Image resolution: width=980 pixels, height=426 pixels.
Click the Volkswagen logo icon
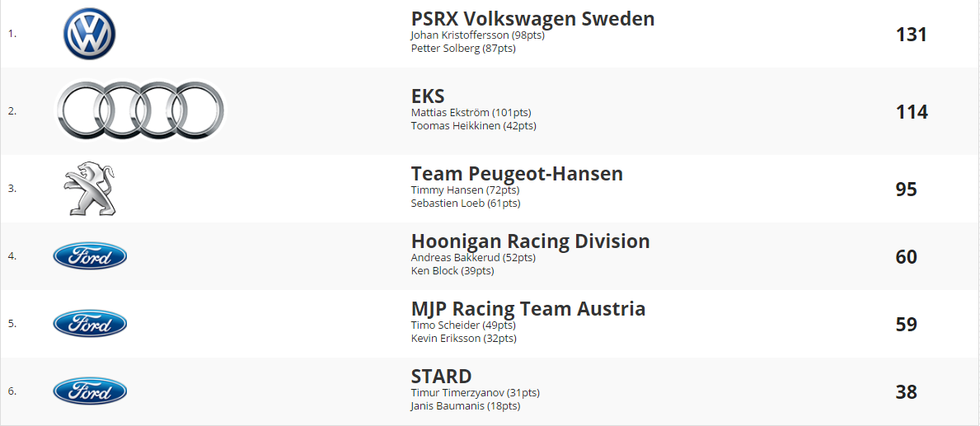point(89,34)
